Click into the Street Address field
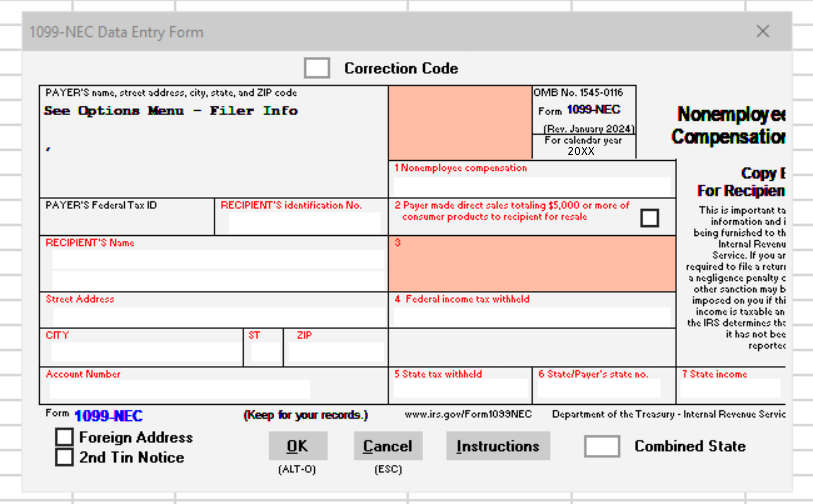 click(219, 317)
